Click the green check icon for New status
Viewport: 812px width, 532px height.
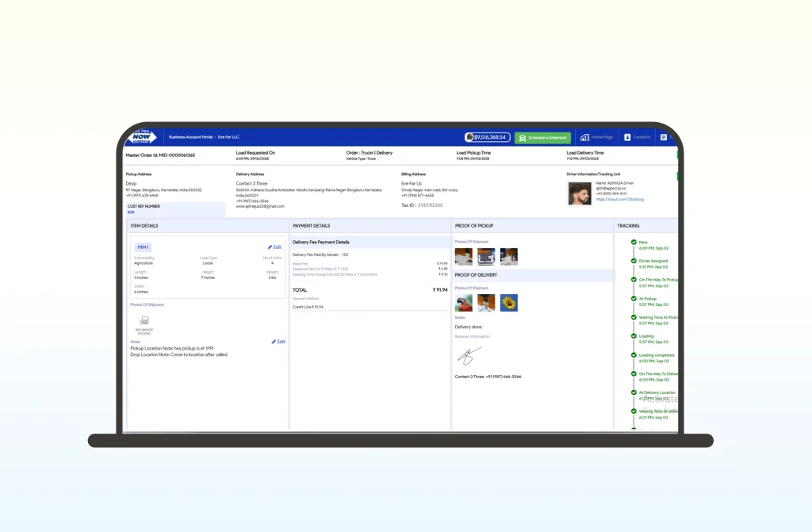(634, 242)
